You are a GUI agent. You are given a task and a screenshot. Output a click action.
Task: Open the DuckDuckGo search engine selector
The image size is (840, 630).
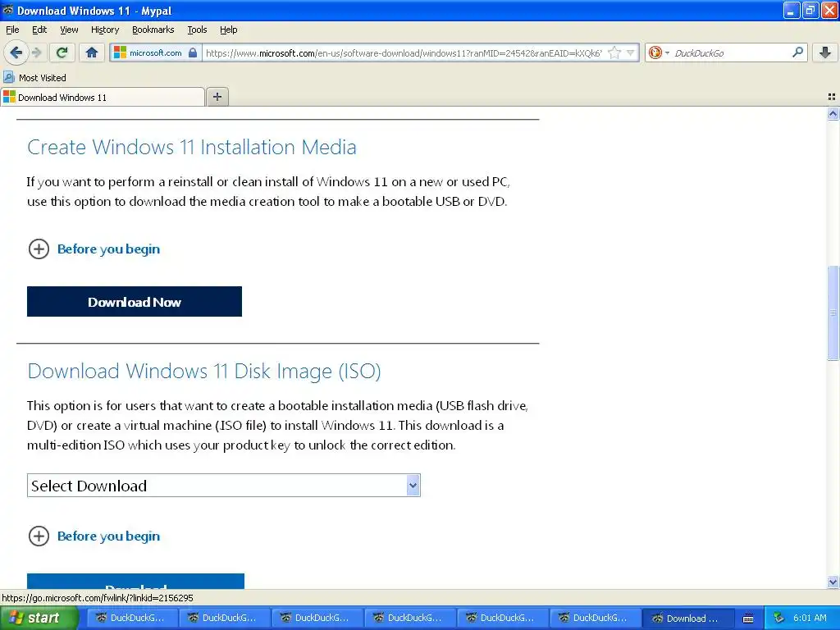click(659, 52)
